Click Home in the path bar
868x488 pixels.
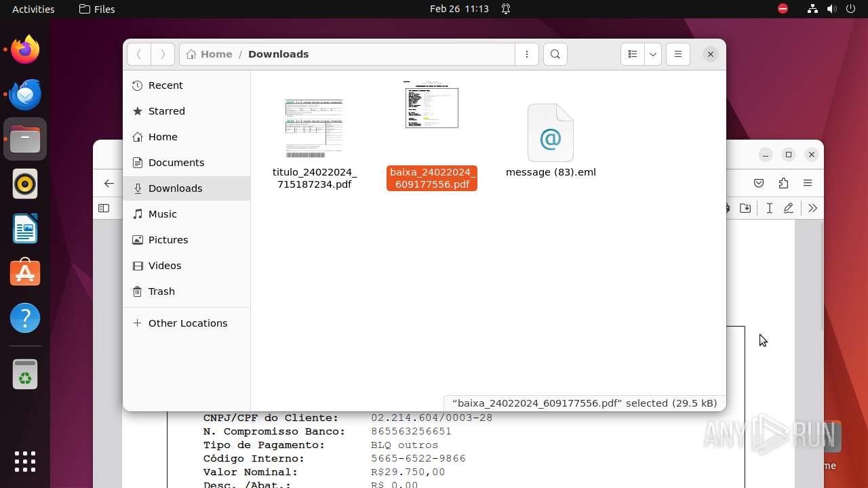[x=210, y=54]
